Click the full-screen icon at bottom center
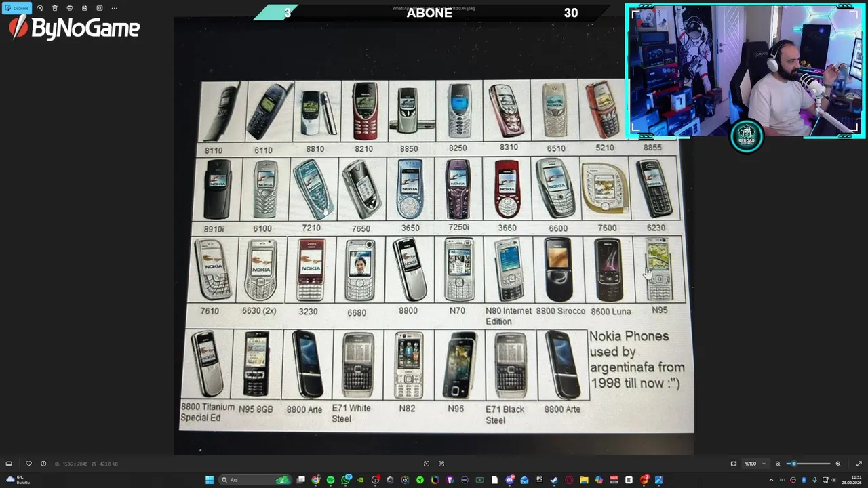Image resolution: width=868 pixels, height=488 pixels. (x=441, y=464)
